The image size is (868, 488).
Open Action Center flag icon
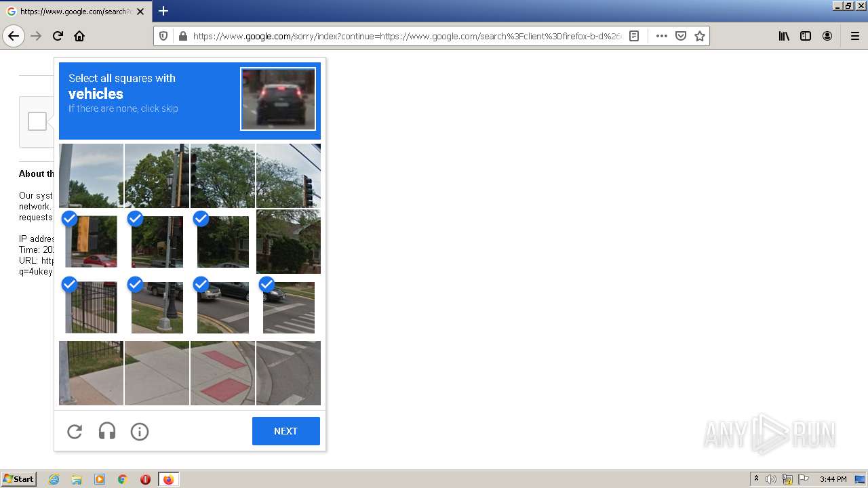(x=804, y=479)
